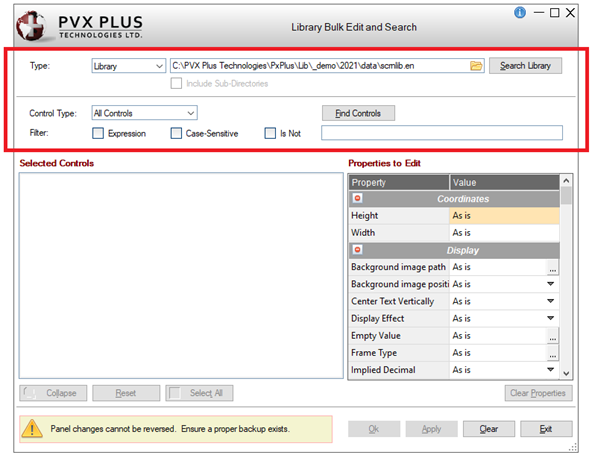Viewport: 592px width, 455px height.
Task: Click the Search Library button
Action: tap(525, 66)
